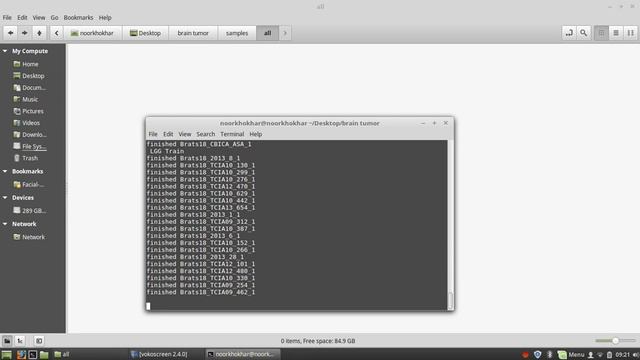Go forward using the forward arrow
This screenshot has width=640, height=360.
(24, 33)
